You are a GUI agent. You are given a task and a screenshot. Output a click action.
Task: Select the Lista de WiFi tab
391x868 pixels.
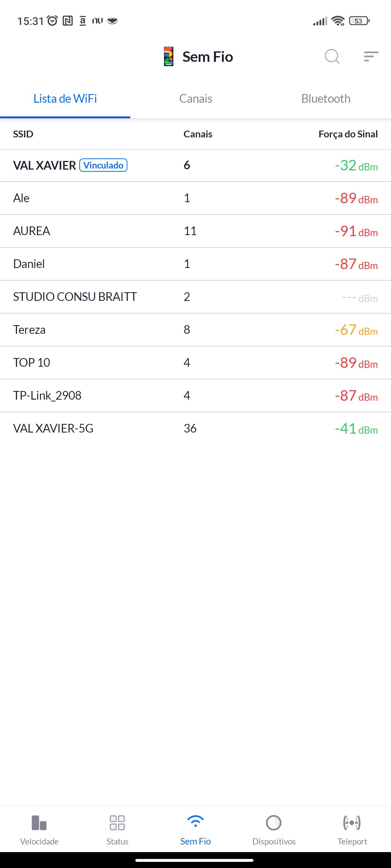pyautogui.click(x=65, y=99)
